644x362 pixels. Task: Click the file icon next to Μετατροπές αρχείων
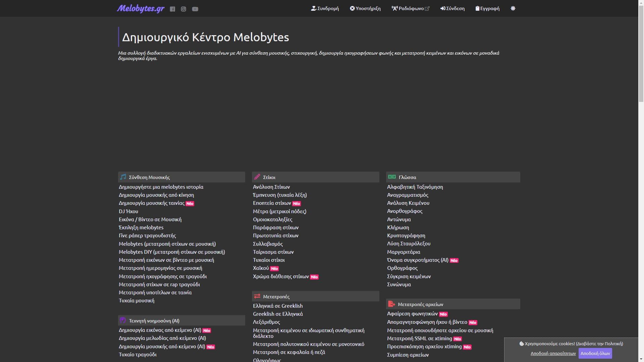pos(391,304)
